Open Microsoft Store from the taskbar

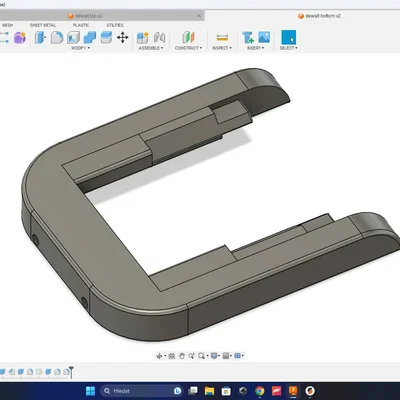point(226,391)
